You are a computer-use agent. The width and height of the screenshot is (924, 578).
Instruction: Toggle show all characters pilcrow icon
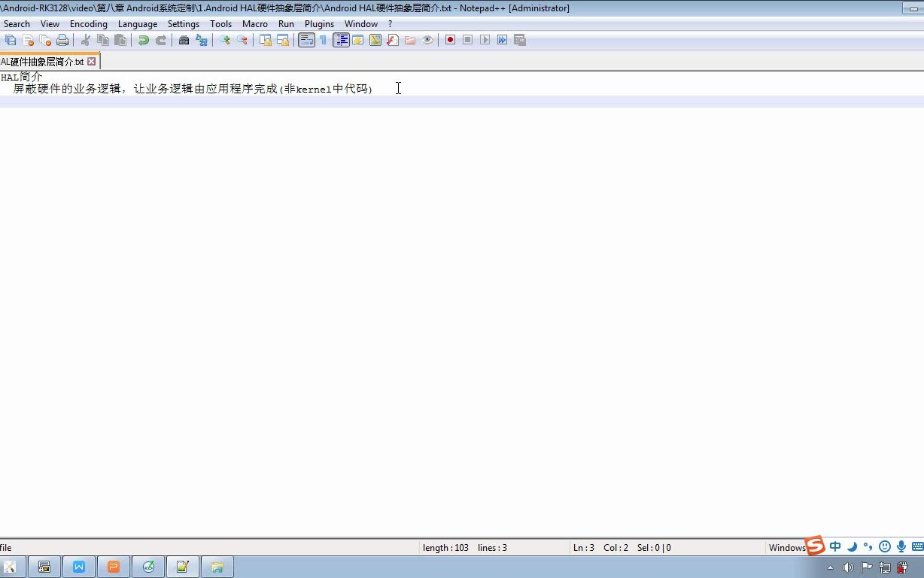[x=324, y=40]
